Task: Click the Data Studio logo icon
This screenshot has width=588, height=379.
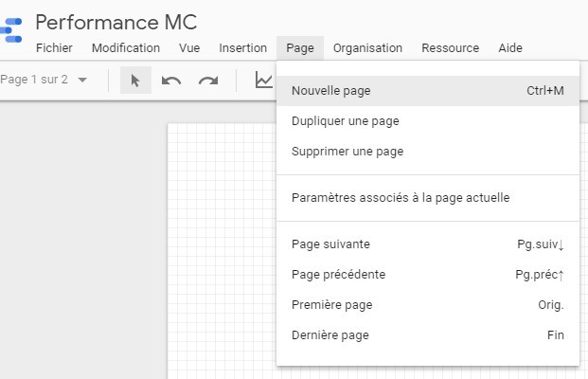Action: [x=11, y=29]
